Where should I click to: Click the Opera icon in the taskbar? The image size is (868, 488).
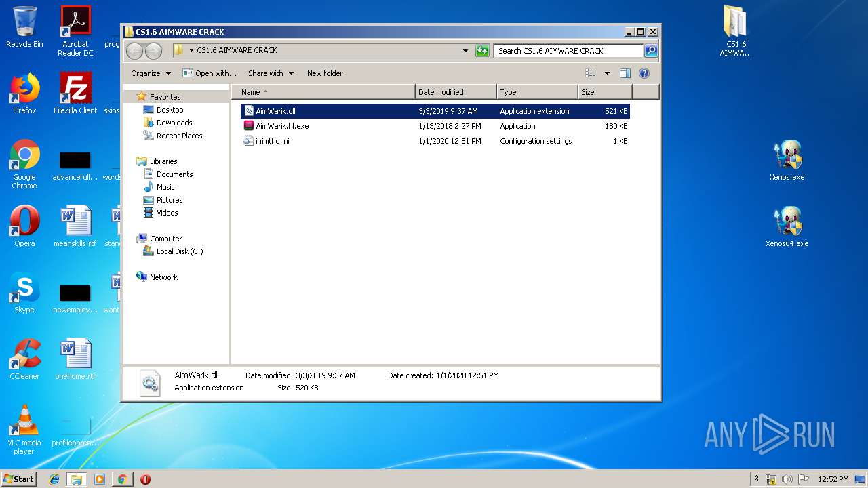(145, 479)
